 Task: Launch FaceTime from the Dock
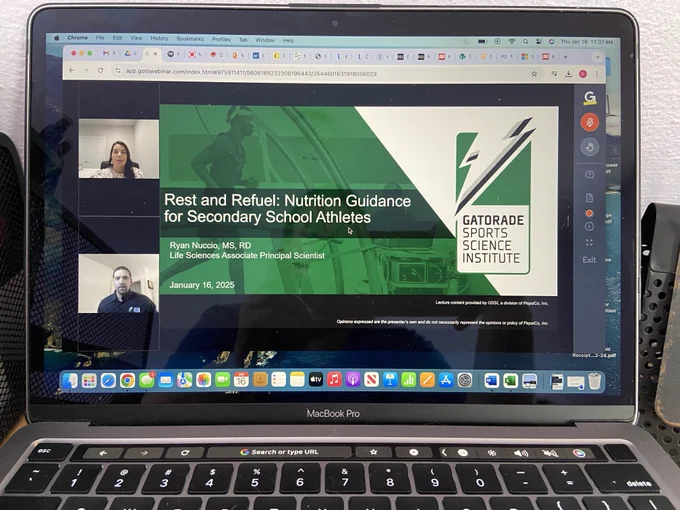(222, 380)
